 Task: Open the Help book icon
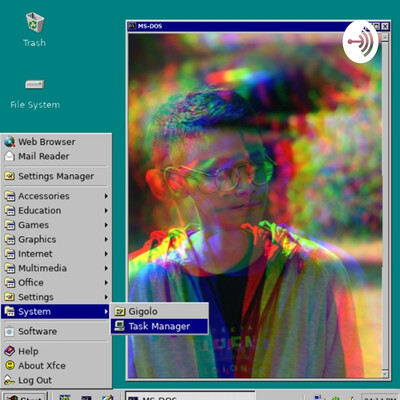click(10, 351)
